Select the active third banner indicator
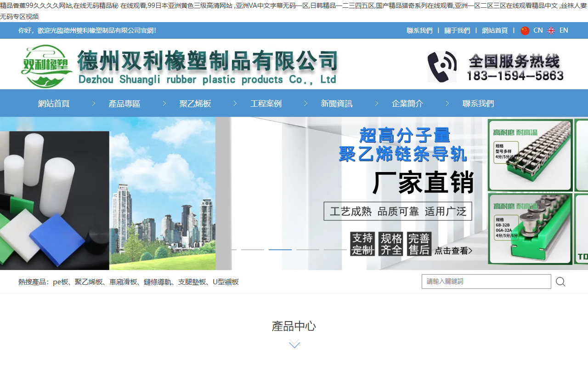 pyautogui.click(x=280, y=249)
